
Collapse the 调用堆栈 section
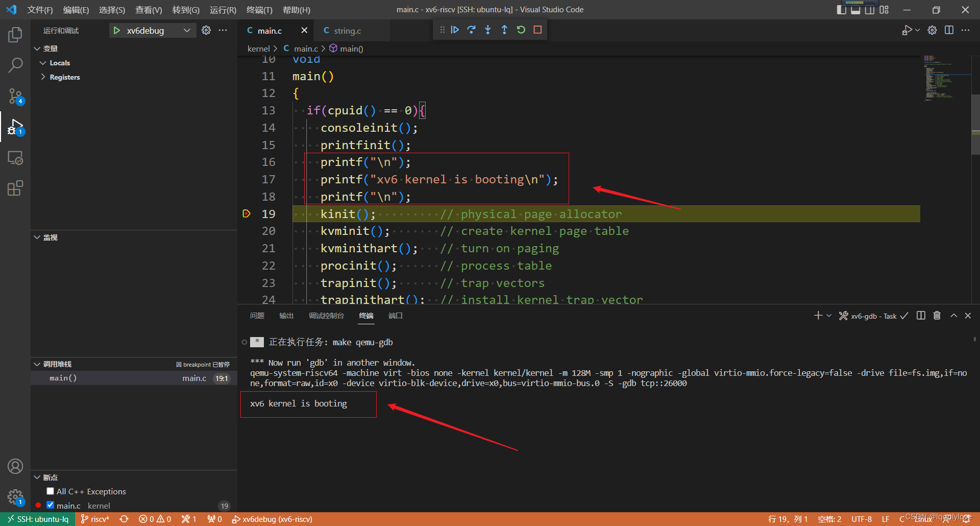coord(37,364)
